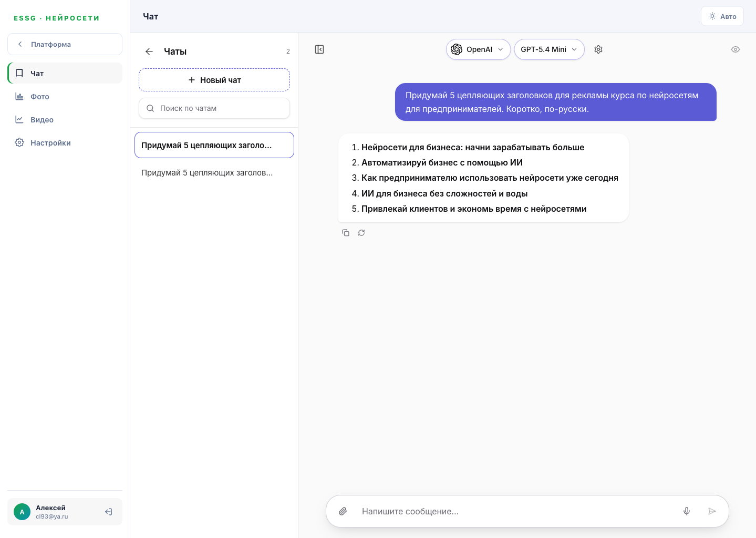The width and height of the screenshot is (756, 538).
Task: Click the Чат page title in header
Action: [151, 16]
